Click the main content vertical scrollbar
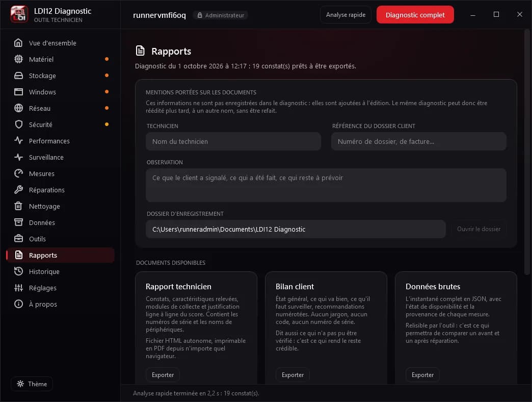This screenshot has width=532, height=402. click(526, 153)
